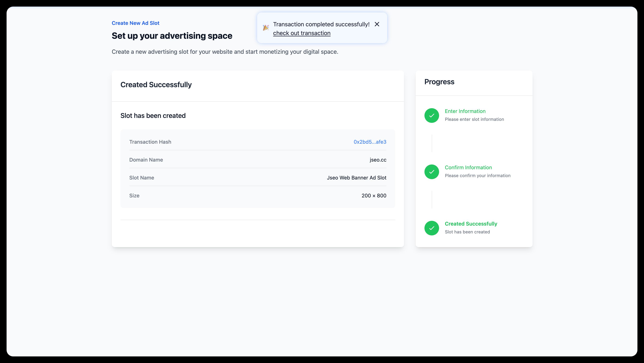Click the Create New Ad Slot breadcrumb

click(x=136, y=23)
